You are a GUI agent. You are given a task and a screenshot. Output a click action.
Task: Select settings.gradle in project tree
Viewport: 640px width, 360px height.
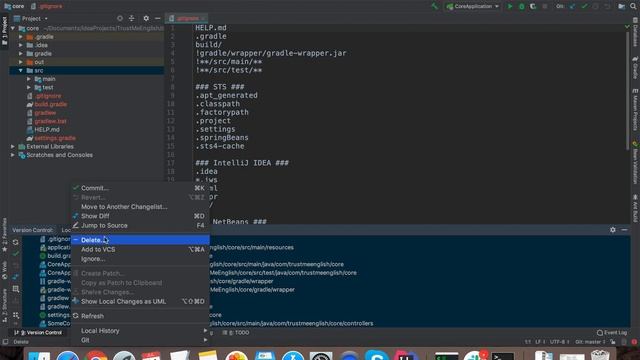(x=55, y=138)
